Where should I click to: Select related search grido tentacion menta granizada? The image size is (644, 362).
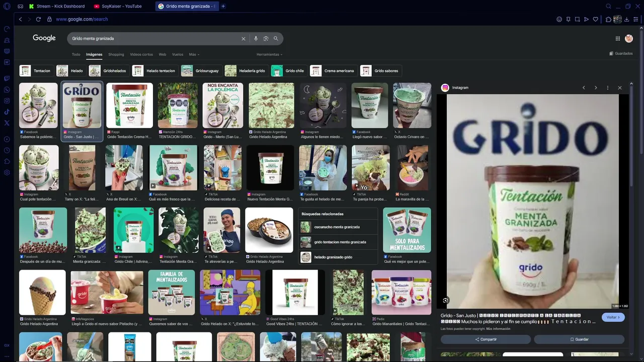(x=338, y=242)
